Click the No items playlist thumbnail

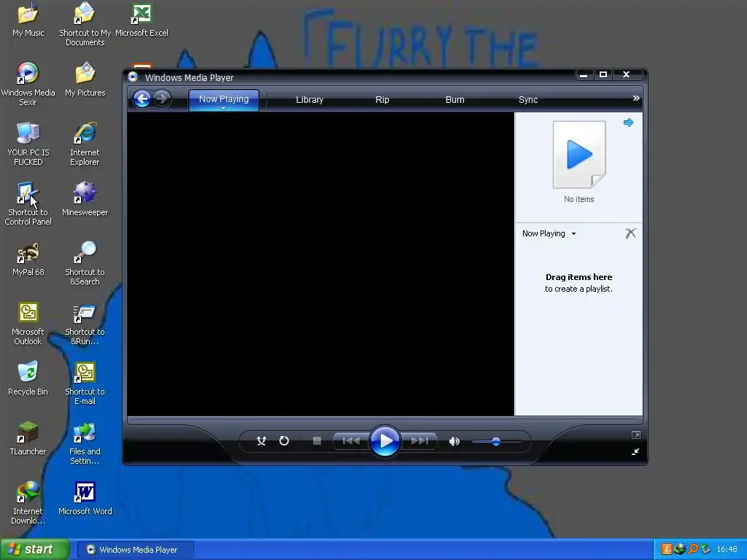tap(578, 155)
